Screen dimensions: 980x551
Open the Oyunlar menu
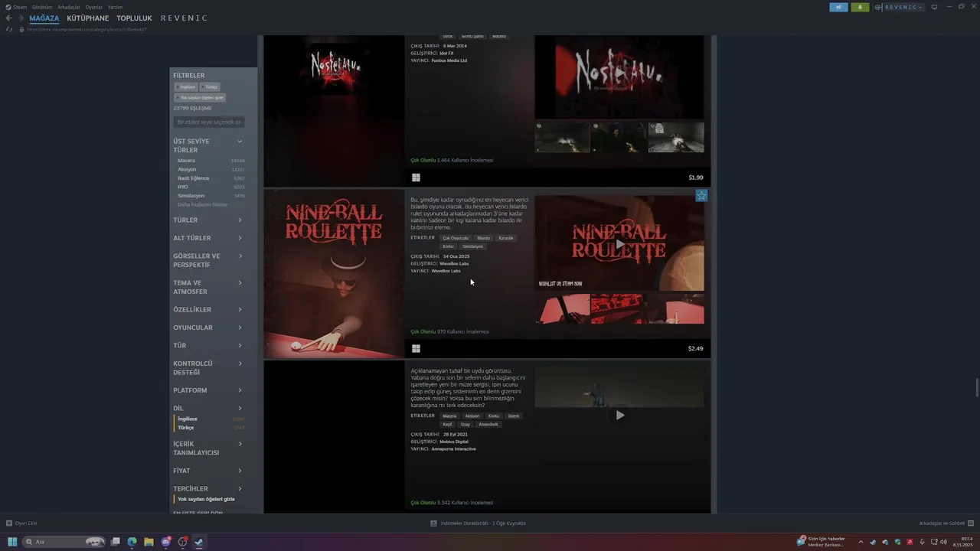[93, 7]
